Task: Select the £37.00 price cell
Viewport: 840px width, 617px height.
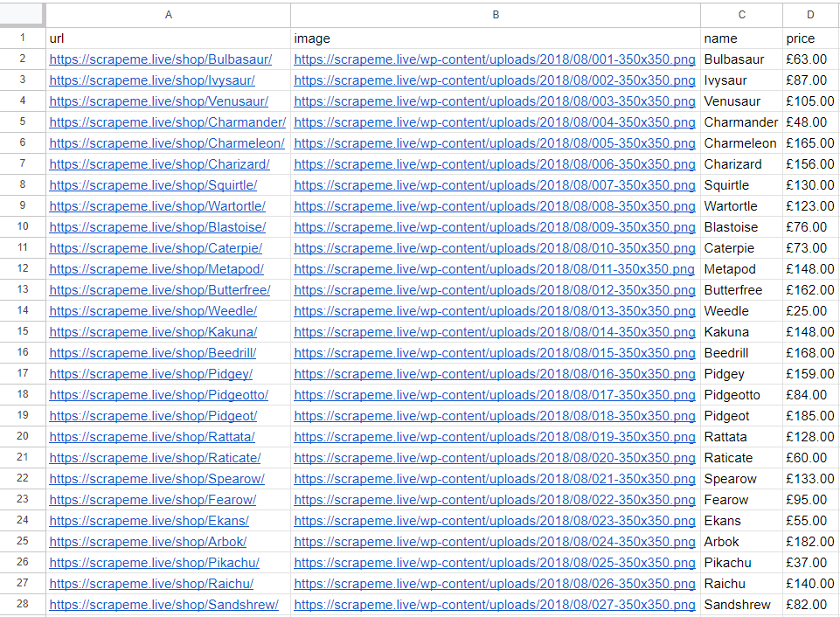Action: (x=810, y=563)
